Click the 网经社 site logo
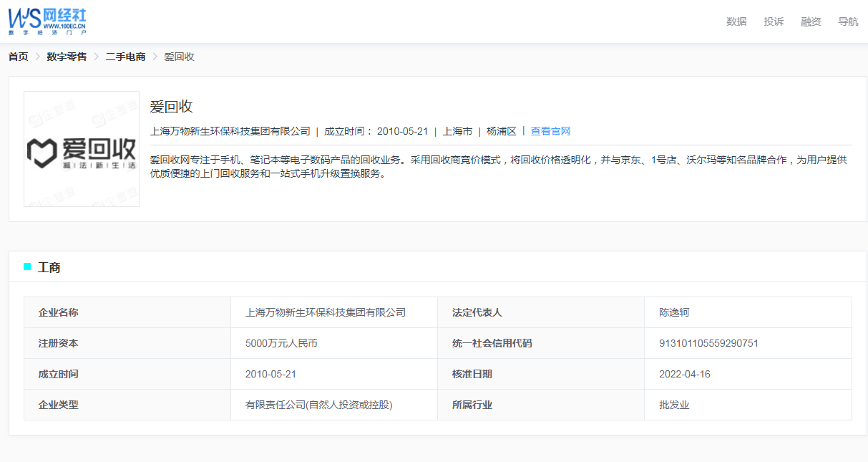 pyautogui.click(x=47, y=21)
